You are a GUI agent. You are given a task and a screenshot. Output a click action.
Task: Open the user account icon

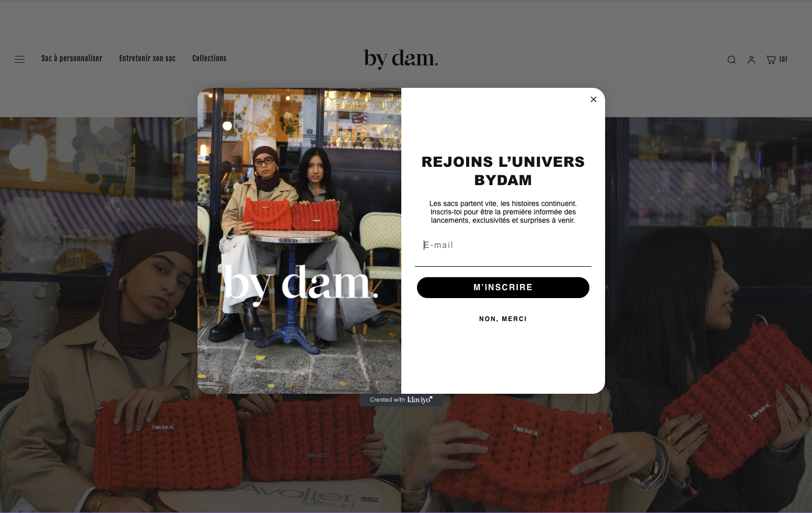click(x=751, y=60)
